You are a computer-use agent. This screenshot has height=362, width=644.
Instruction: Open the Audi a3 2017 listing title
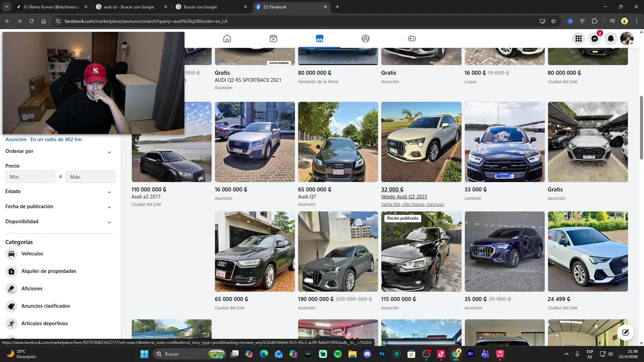tap(146, 197)
